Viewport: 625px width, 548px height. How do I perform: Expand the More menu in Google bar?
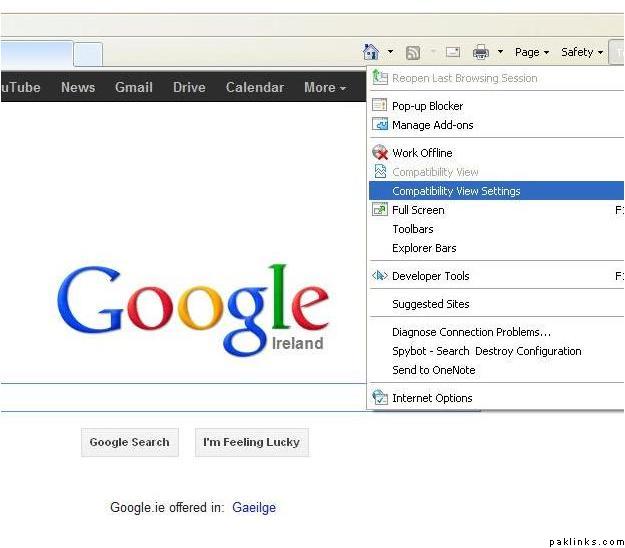point(324,88)
